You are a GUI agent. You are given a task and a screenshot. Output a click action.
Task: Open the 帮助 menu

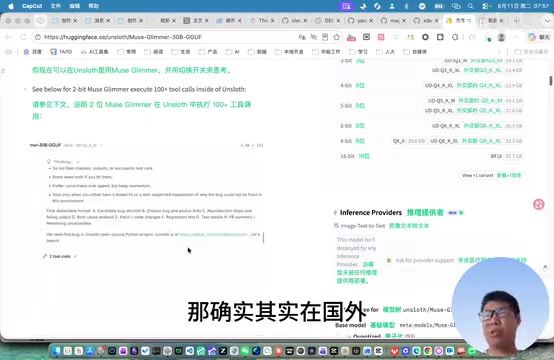94,6
